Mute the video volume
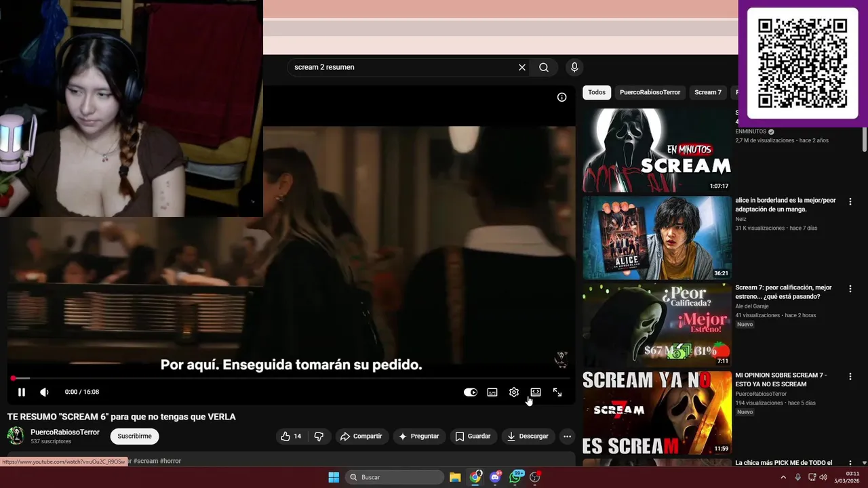868x488 pixels. coord(45,392)
